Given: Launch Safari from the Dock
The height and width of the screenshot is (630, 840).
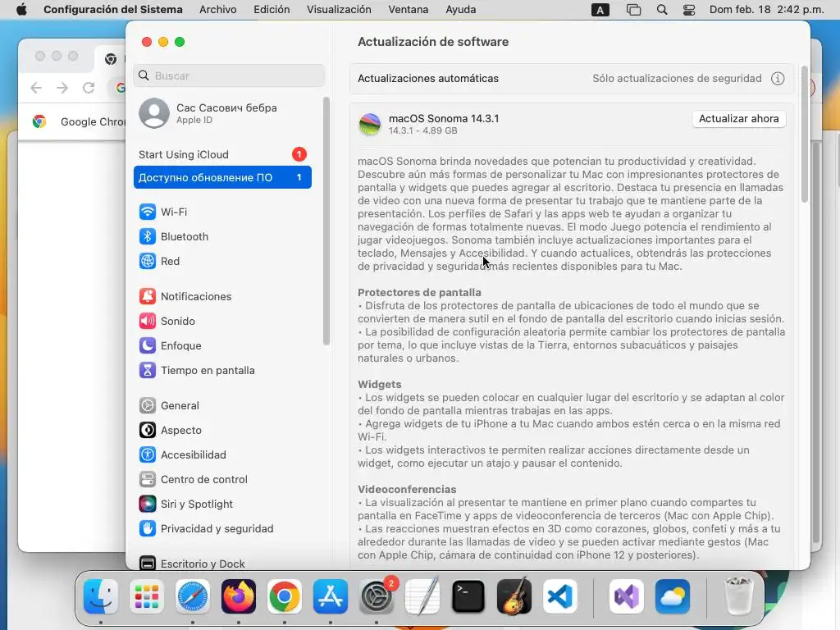Looking at the screenshot, I should tap(193, 596).
